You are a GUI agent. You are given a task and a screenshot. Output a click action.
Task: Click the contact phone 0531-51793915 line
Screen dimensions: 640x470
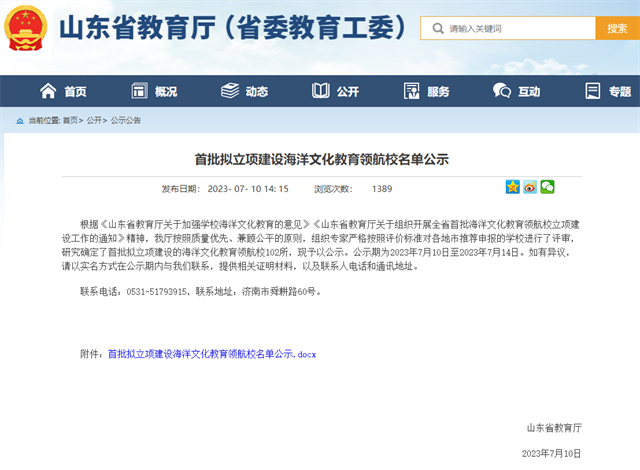coord(200,292)
